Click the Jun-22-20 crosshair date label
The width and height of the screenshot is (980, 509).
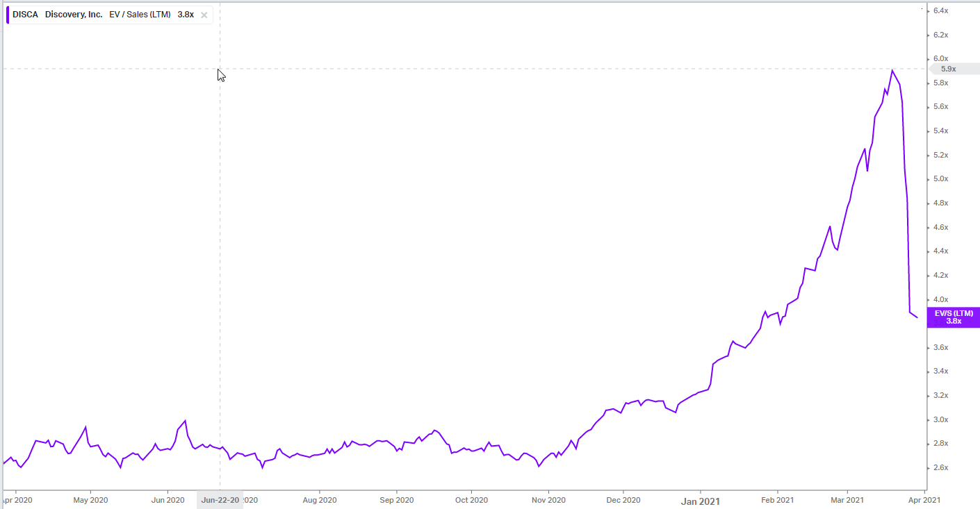220,500
